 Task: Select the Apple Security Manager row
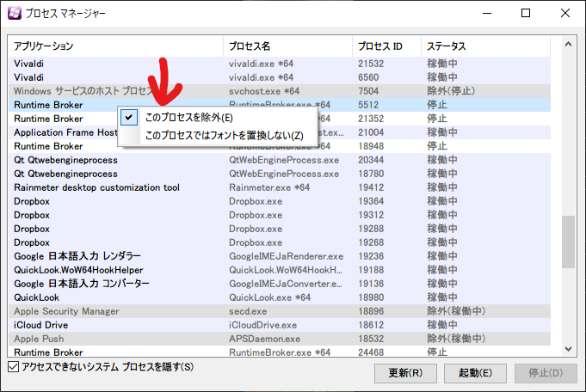click(66, 311)
